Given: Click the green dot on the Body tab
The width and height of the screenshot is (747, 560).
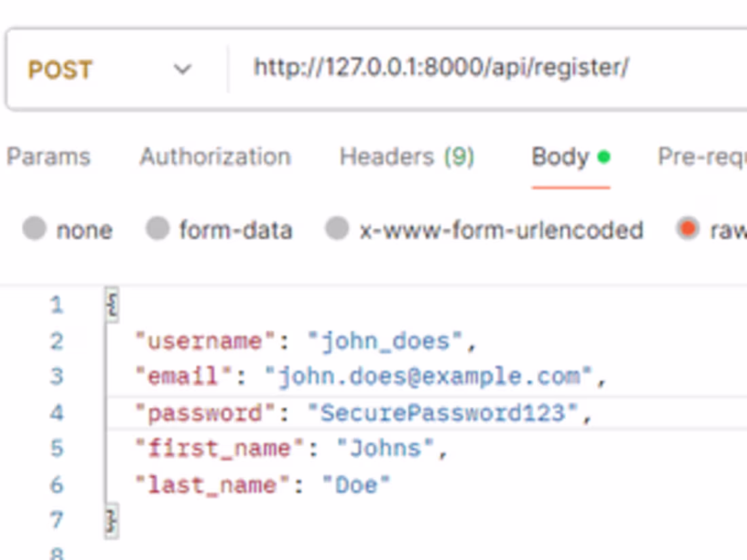Looking at the screenshot, I should coord(603,155).
